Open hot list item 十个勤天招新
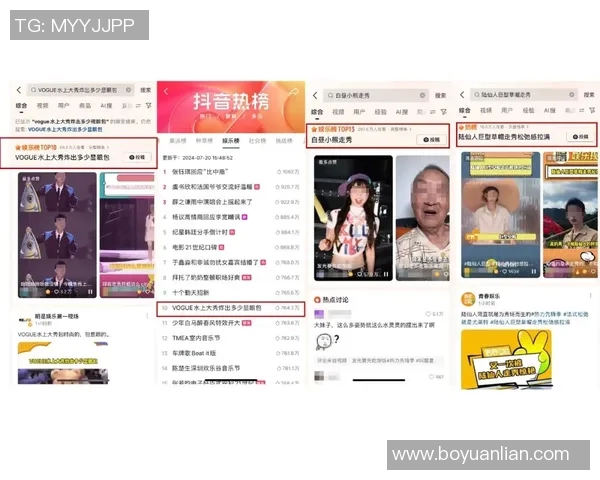The height and width of the screenshot is (480, 600). point(231,293)
